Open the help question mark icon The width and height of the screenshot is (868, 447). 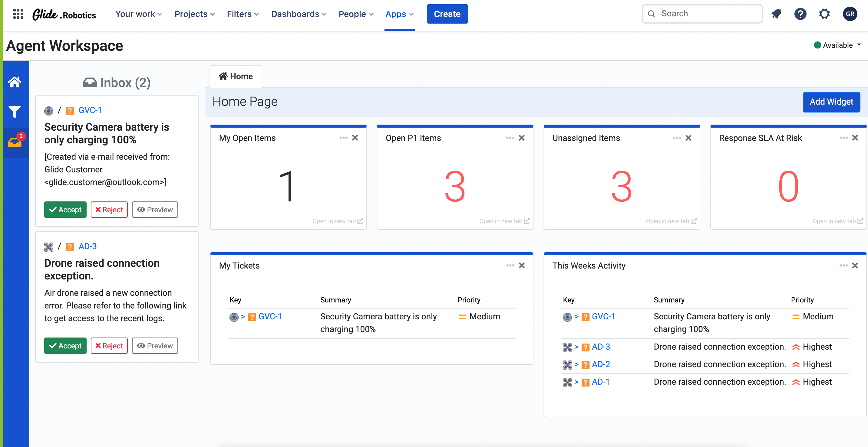(800, 14)
